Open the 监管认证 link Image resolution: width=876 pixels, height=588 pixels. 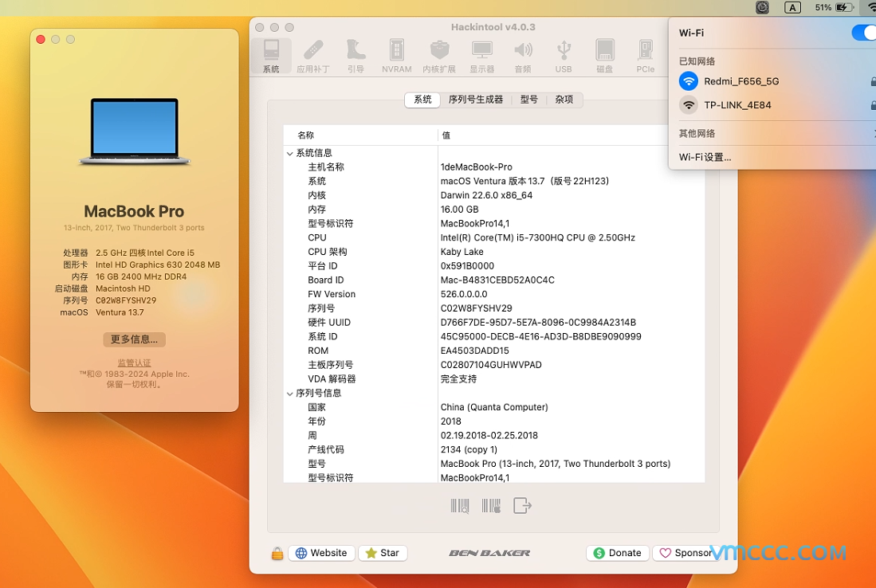(134, 363)
